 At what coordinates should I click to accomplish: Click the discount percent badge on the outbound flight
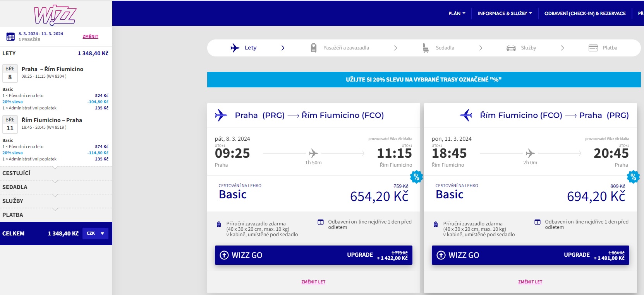416,177
